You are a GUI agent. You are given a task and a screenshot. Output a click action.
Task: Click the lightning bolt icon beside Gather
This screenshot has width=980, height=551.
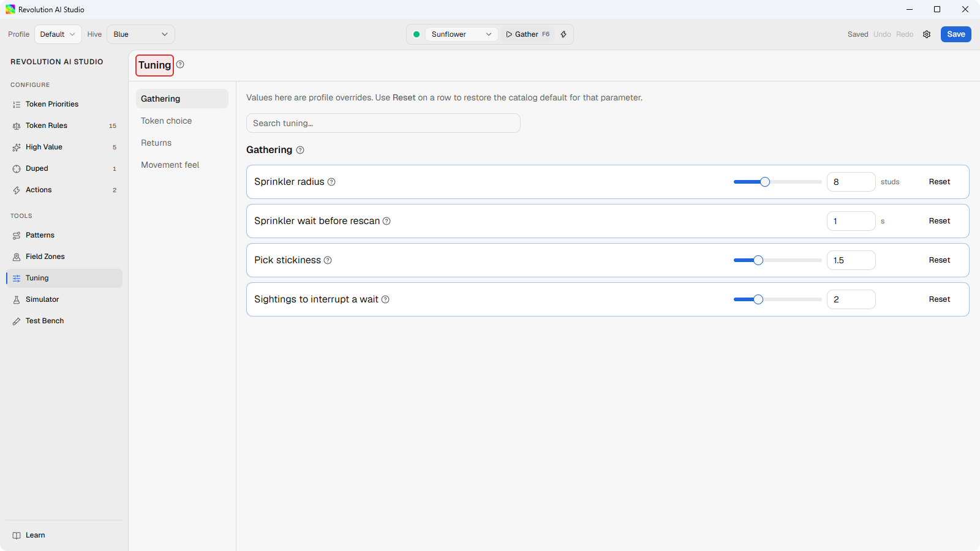[563, 34]
